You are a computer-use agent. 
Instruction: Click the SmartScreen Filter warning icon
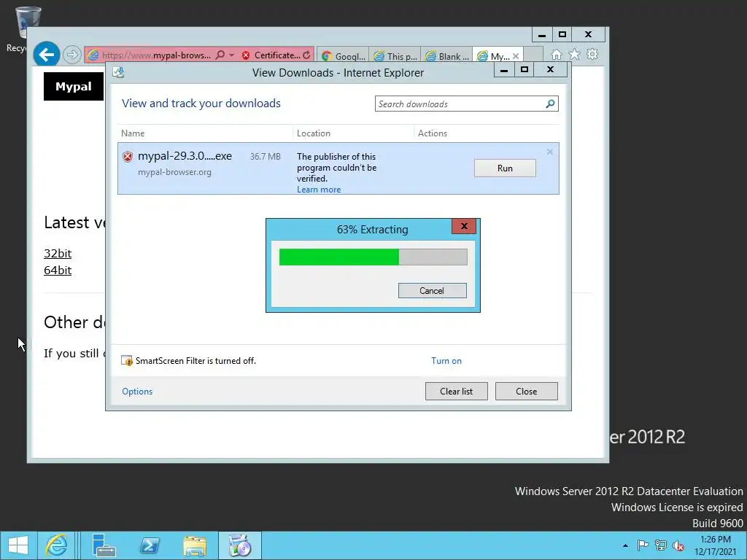127,360
